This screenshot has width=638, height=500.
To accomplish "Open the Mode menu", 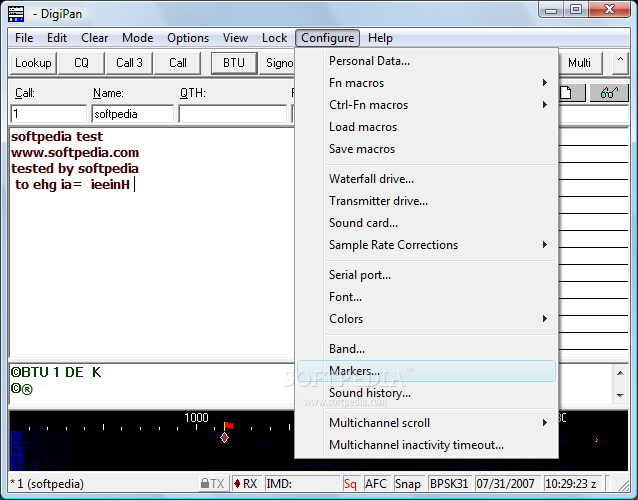I will click(138, 38).
